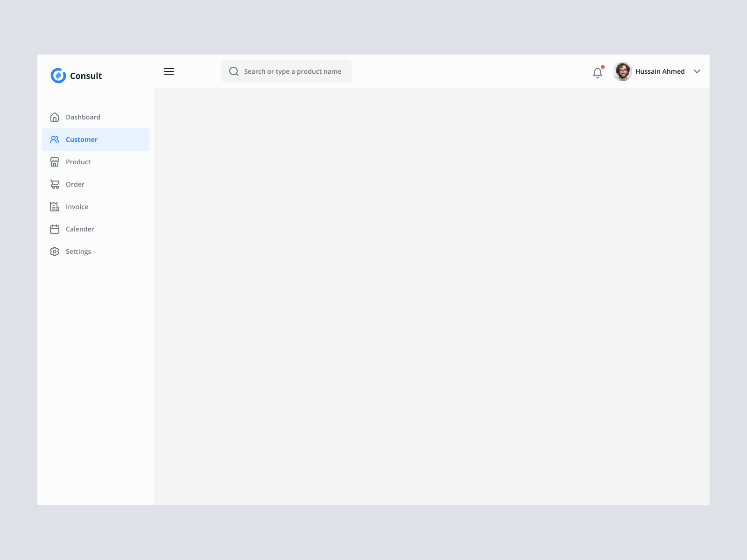Click the Settings gear icon

pyautogui.click(x=55, y=251)
